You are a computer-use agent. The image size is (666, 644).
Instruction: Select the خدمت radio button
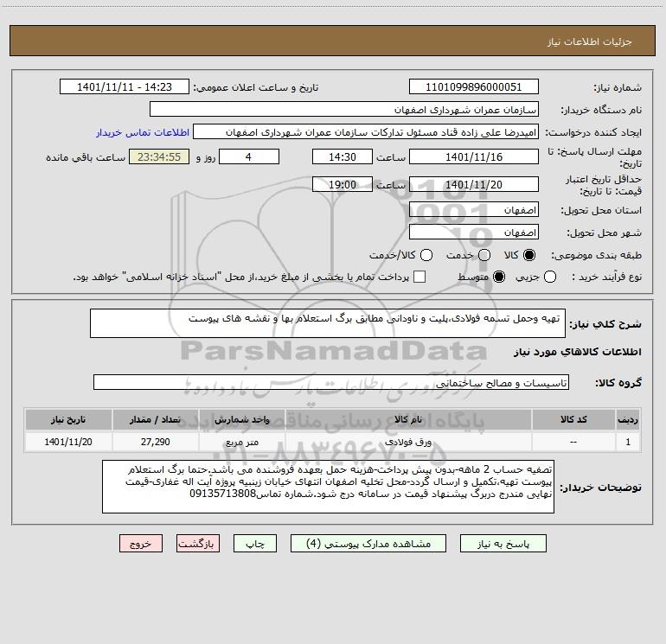point(484,255)
